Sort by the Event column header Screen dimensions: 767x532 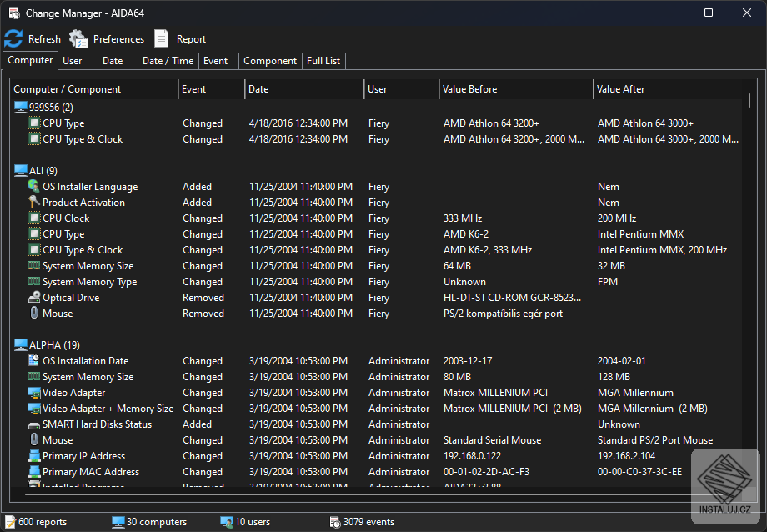211,89
